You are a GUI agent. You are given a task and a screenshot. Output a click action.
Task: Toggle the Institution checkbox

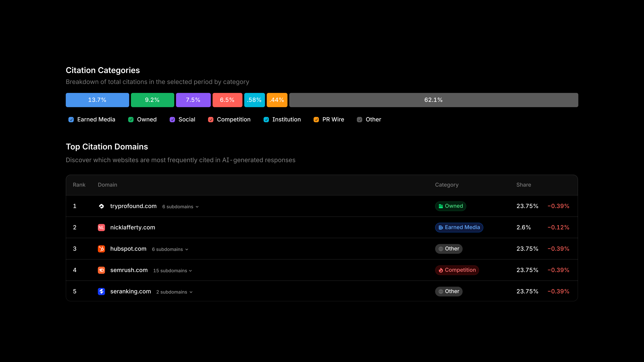click(x=266, y=120)
